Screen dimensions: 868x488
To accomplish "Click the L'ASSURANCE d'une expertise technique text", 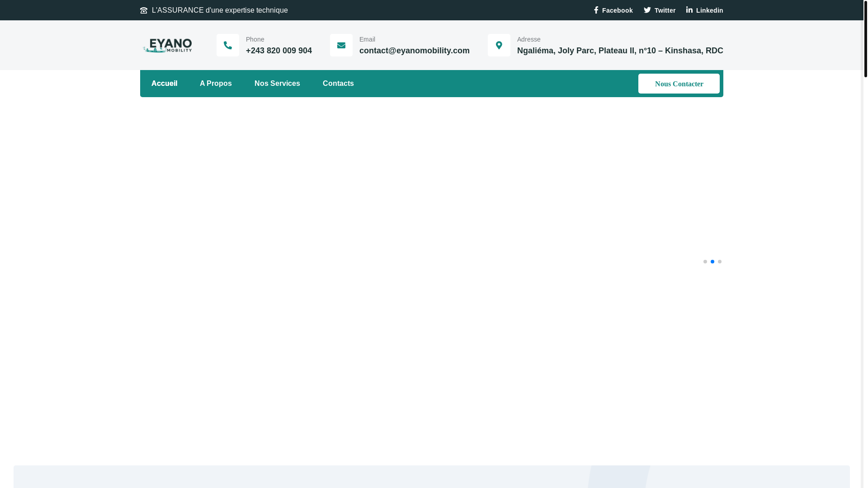I will [220, 10].
